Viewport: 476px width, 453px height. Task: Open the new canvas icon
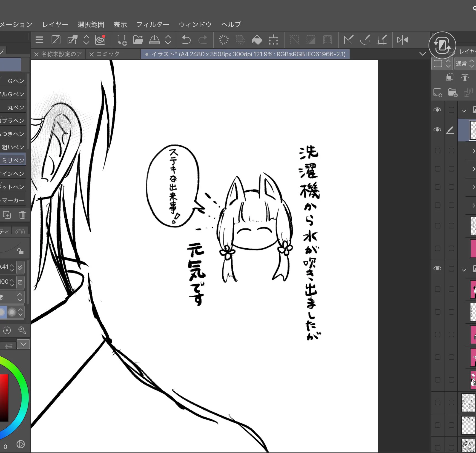tap(122, 40)
